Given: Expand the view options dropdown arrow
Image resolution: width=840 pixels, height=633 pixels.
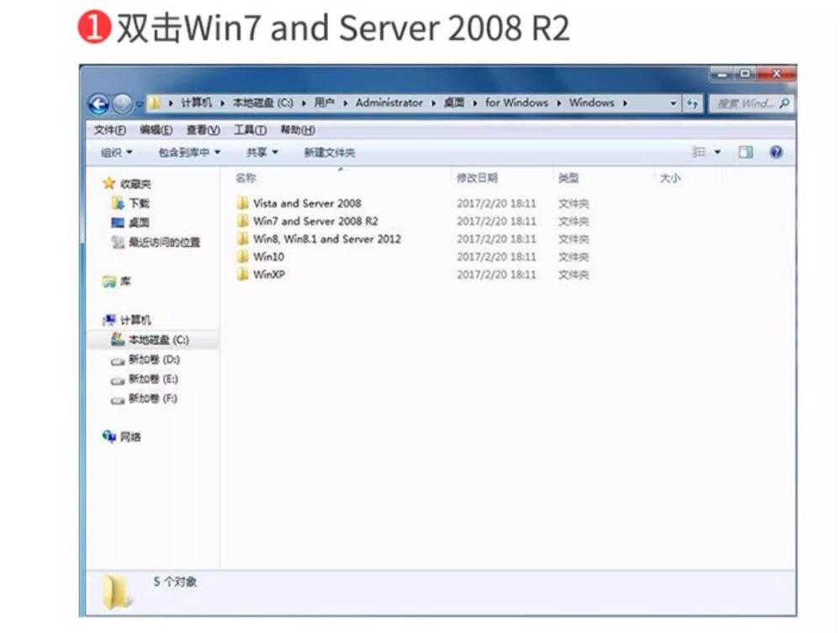Looking at the screenshot, I should click(x=717, y=152).
